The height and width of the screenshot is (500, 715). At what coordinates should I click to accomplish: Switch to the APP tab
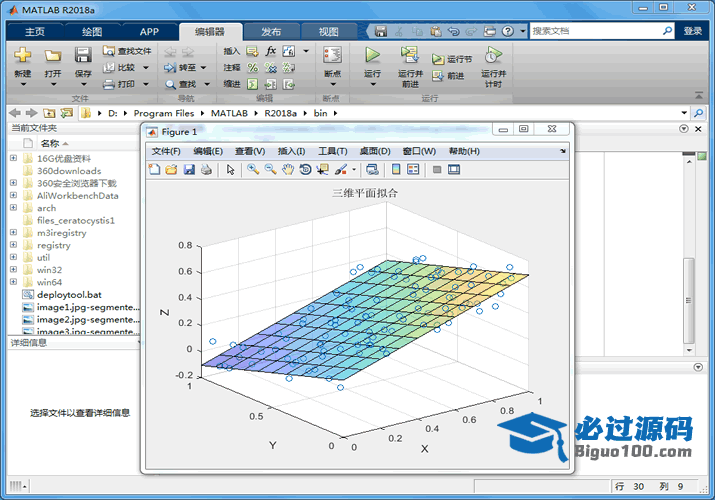(149, 31)
